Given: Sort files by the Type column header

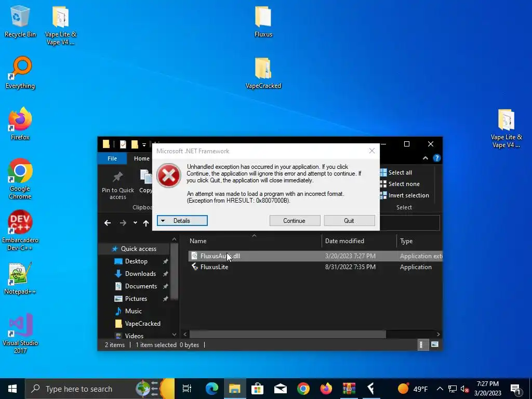Looking at the screenshot, I should pyautogui.click(x=419, y=241).
